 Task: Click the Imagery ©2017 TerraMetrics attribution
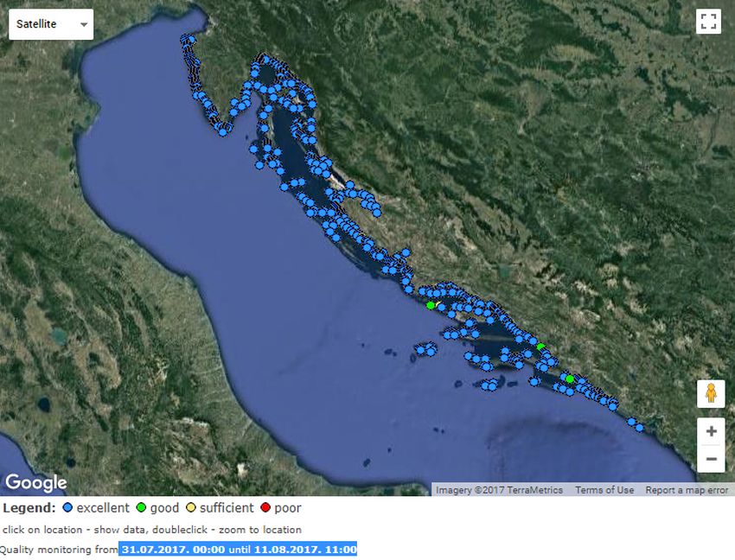[499, 490]
